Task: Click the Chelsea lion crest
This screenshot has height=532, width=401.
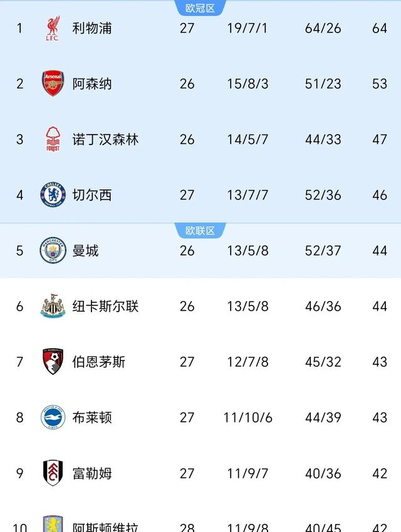Action: [53, 195]
